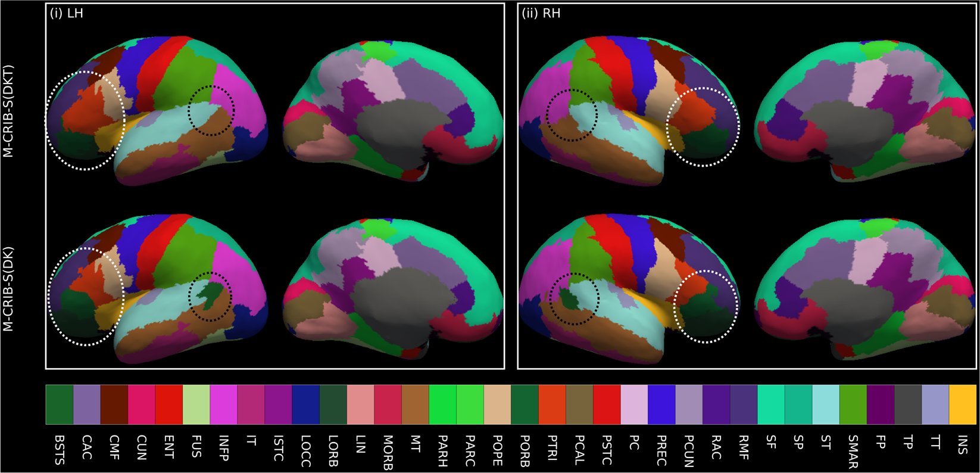
Task: Click the PTRI color swatch
Action: [553, 404]
